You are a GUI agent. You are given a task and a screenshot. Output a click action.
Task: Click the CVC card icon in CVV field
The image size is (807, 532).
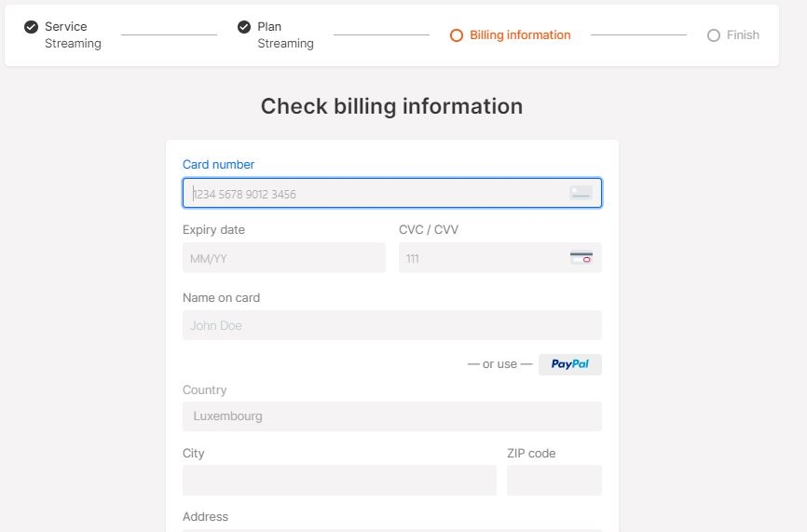581,258
